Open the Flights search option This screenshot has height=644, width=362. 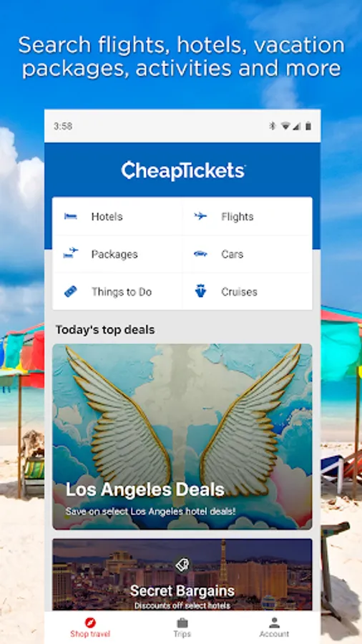(247, 216)
